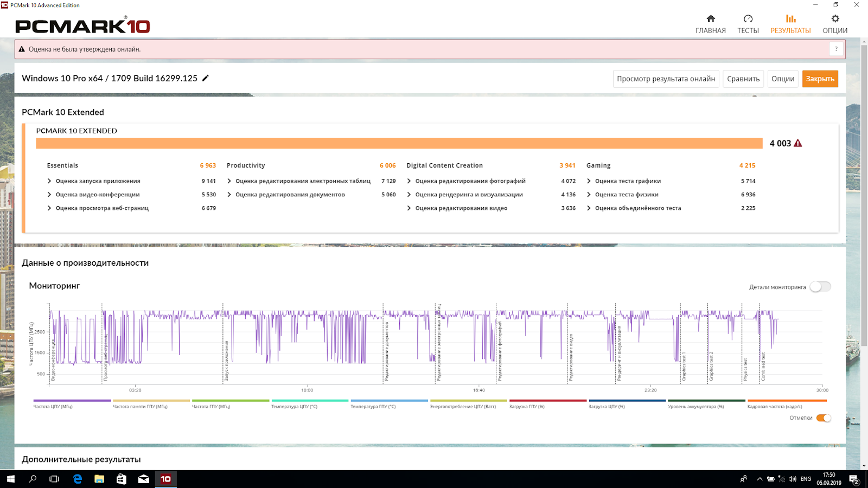Open the Главная home icon

(711, 18)
